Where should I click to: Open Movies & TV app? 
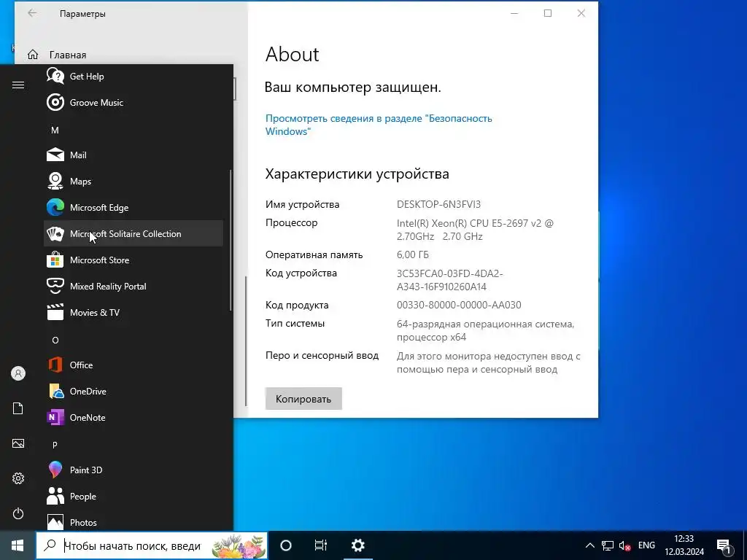[x=133, y=312]
